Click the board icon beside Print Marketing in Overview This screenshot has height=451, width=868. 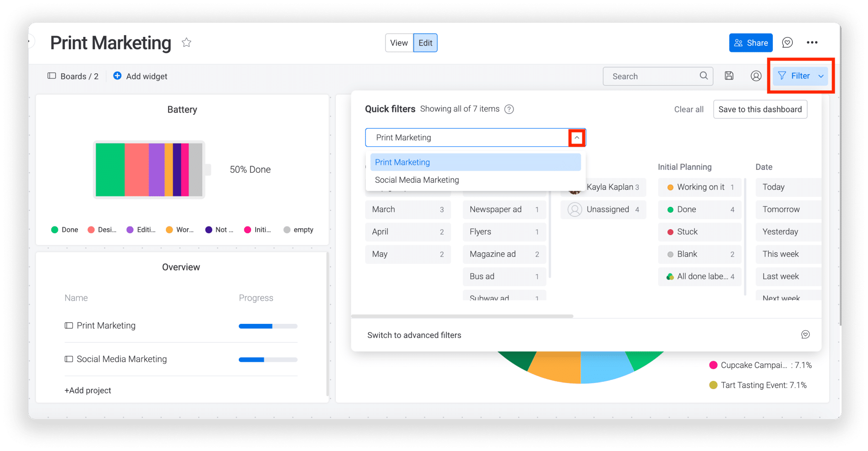(x=69, y=326)
